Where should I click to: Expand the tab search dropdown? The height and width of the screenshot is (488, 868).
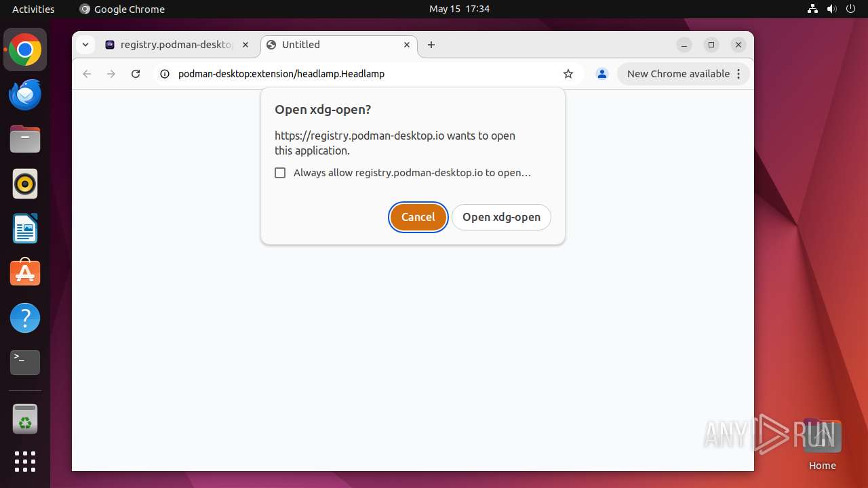(x=85, y=45)
